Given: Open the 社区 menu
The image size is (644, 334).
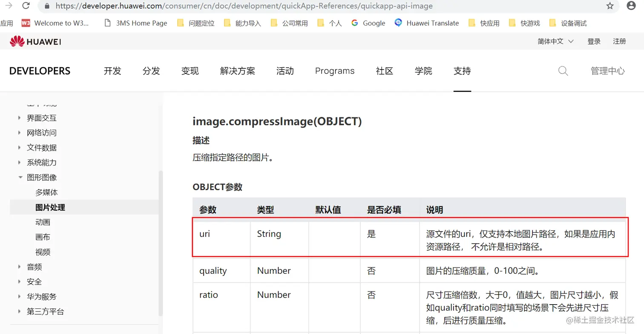Looking at the screenshot, I should pyautogui.click(x=385, y=71).
